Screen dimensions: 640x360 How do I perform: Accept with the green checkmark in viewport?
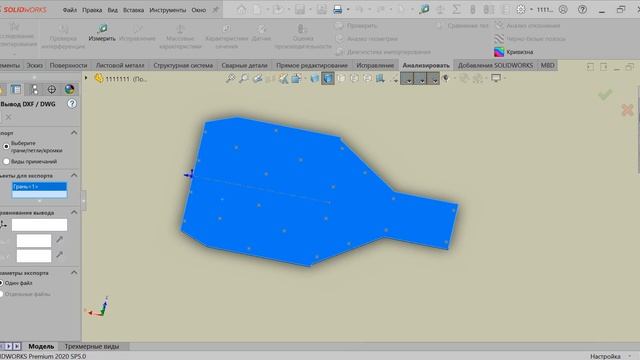tap(605, 95)
